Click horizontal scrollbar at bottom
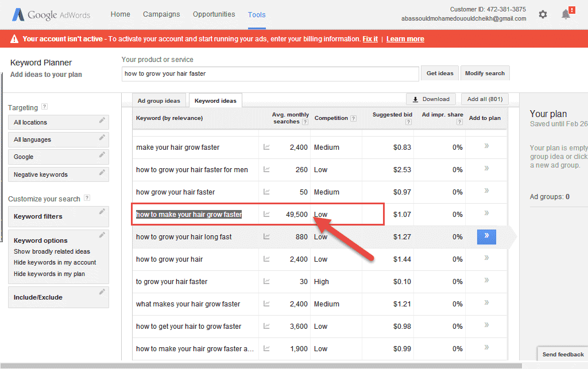 coord(261,366)
